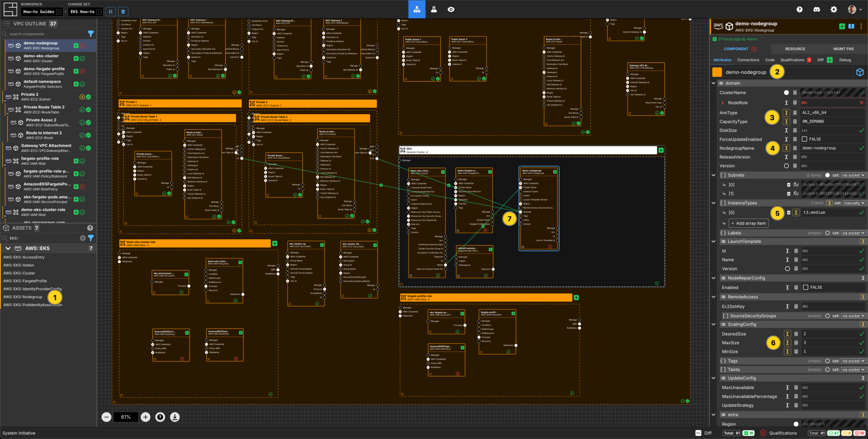Image resolution: width=868 pixels, height=439 pixels.
Task: Switch to the model diagram view
Action: [417, 9]
